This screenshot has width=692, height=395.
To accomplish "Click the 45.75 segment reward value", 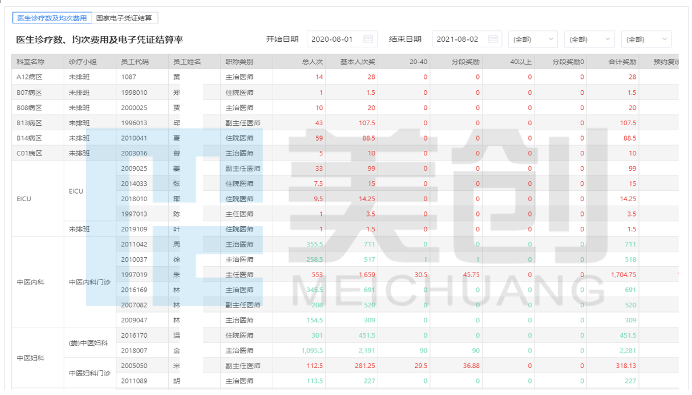I will point(471,275).
